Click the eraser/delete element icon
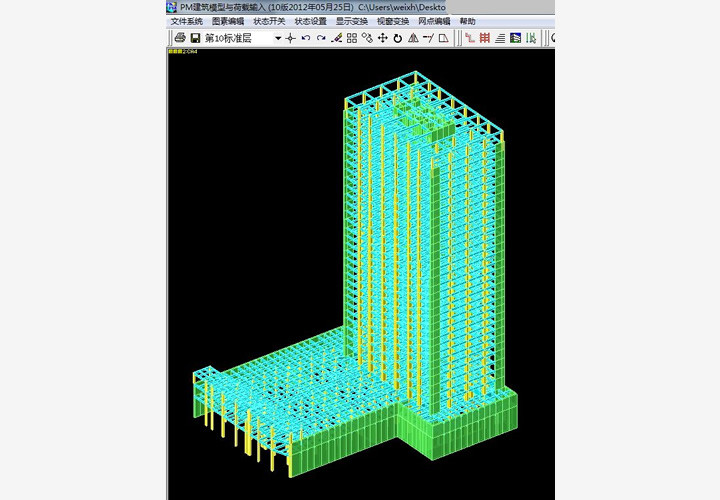 [x=337, y=38]
